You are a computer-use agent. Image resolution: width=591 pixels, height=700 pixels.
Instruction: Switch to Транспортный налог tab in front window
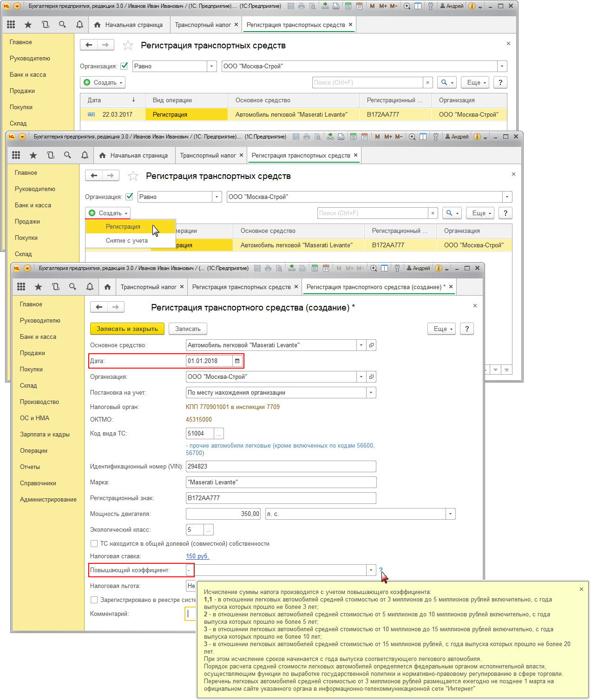click(152, 287)
